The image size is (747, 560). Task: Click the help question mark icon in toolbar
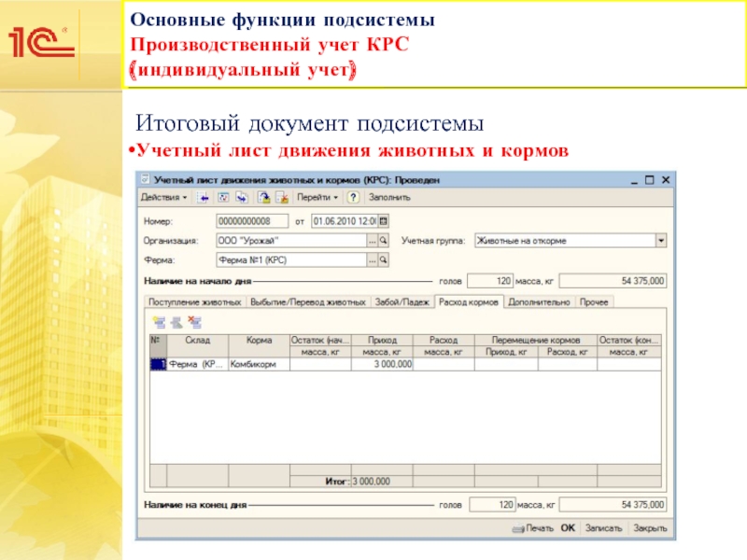[354, 198]
